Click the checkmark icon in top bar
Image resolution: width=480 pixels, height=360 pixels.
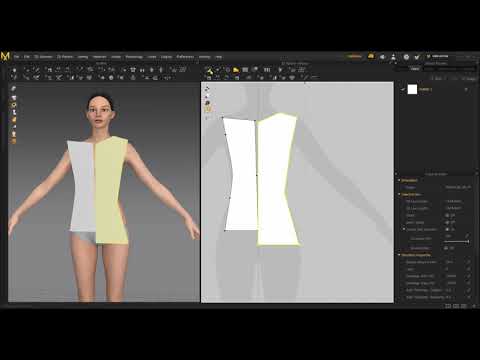417,57
